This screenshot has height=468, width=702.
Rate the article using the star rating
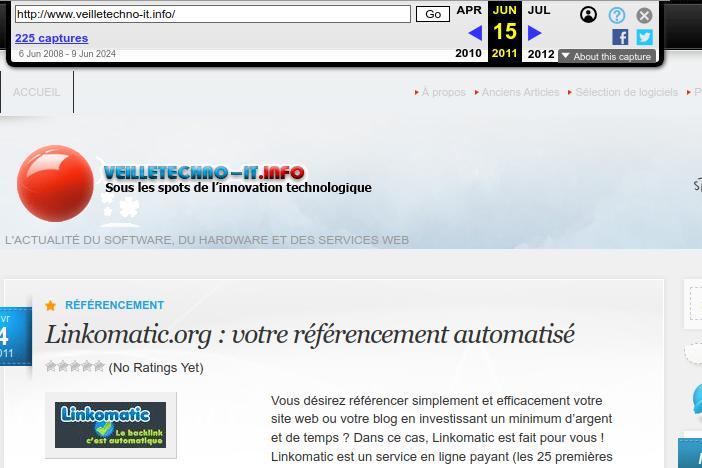(75, 367)
